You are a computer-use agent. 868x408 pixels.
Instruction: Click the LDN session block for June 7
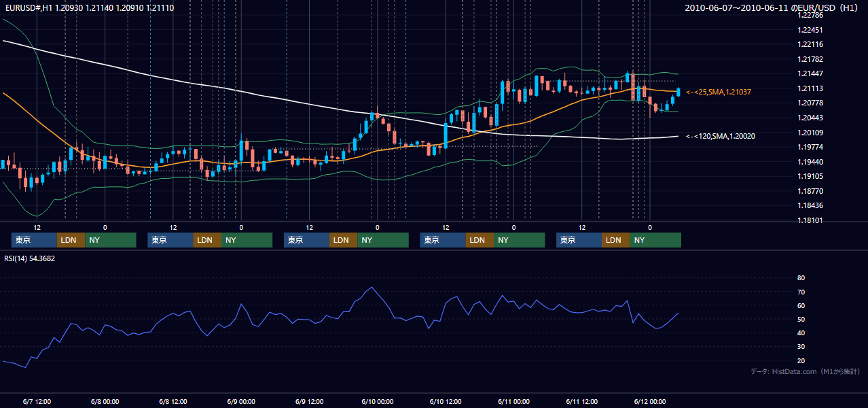point(71,240)
